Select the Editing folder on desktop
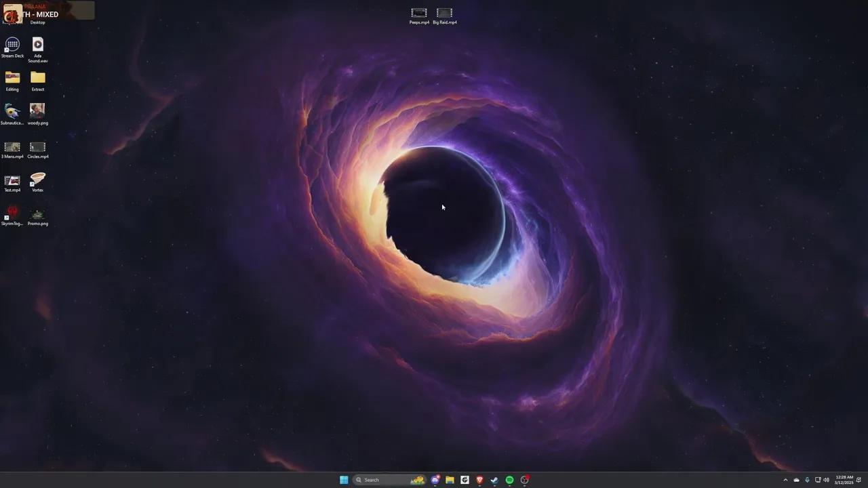Viewport: 868px width, 488px height. coord(12,78)
